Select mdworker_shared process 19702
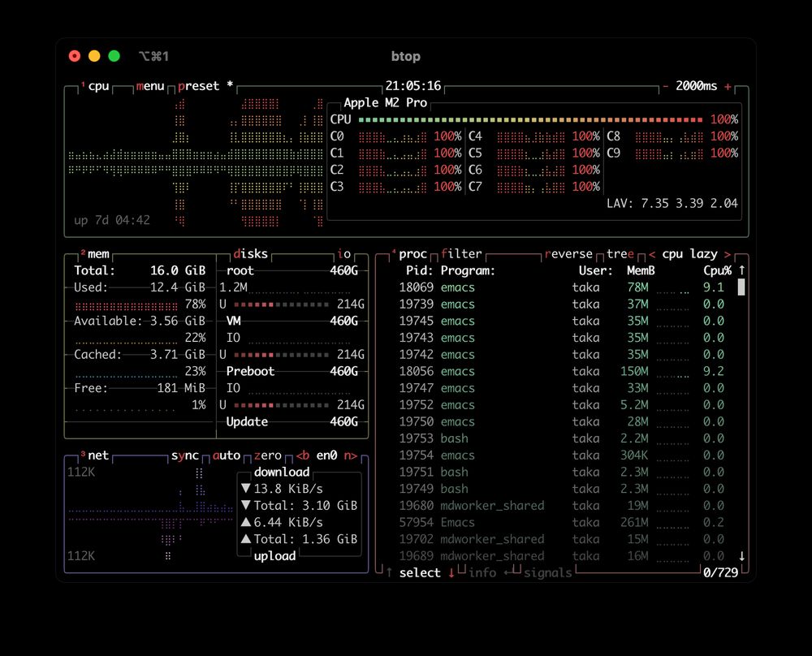812x656 pixels. pos(561,539)
